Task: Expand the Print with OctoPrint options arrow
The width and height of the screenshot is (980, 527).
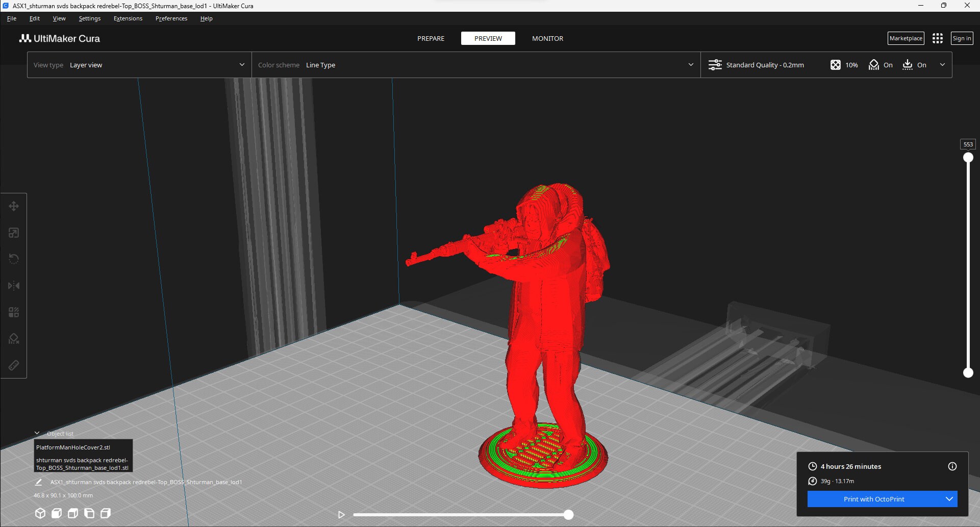Action: pos(949,499)
